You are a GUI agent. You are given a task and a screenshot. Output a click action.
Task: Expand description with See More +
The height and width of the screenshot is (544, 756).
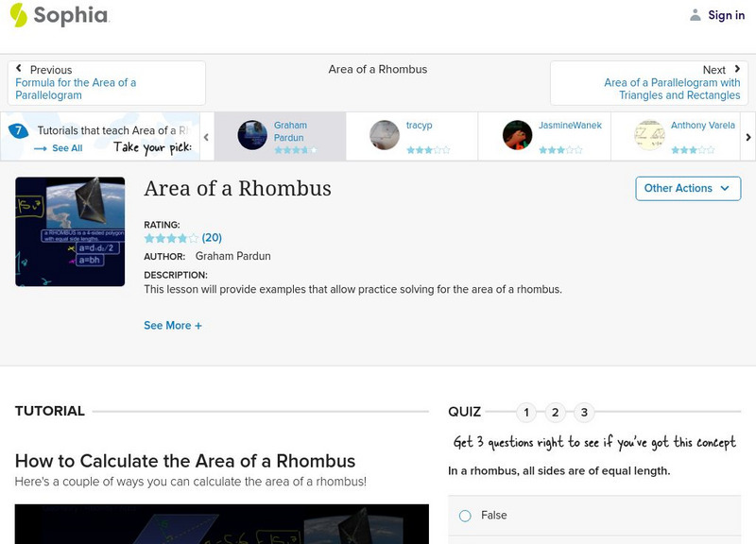pos(173,326)
